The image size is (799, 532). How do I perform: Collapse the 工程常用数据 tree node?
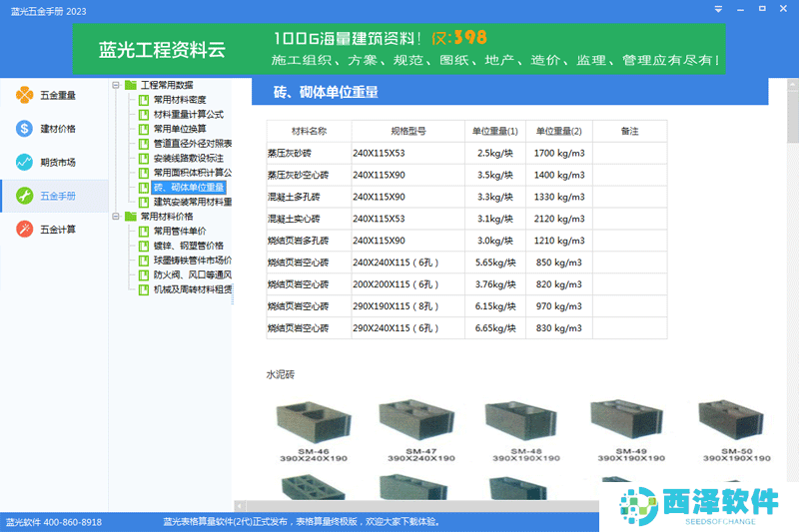pos(116,85)
